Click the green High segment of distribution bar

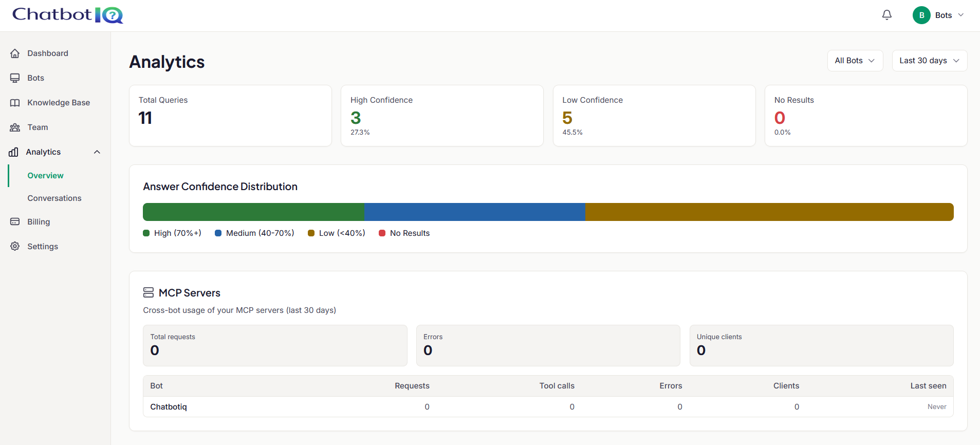pyautogui.click(x=253, y=212)
